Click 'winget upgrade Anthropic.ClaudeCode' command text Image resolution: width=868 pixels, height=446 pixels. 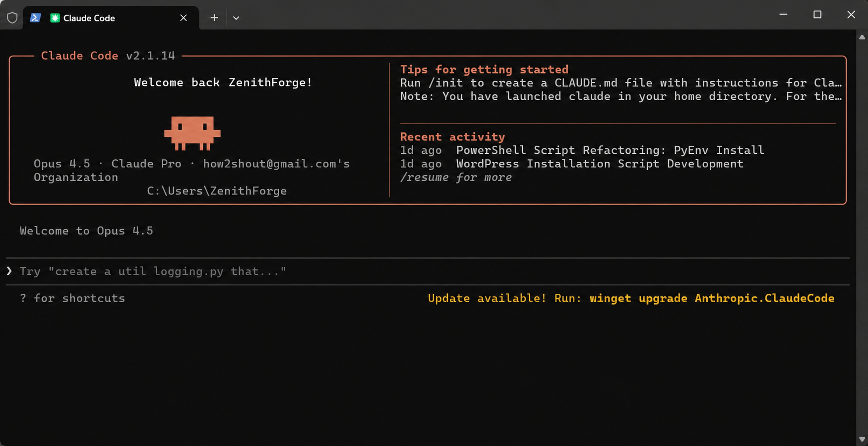[712, 298]
